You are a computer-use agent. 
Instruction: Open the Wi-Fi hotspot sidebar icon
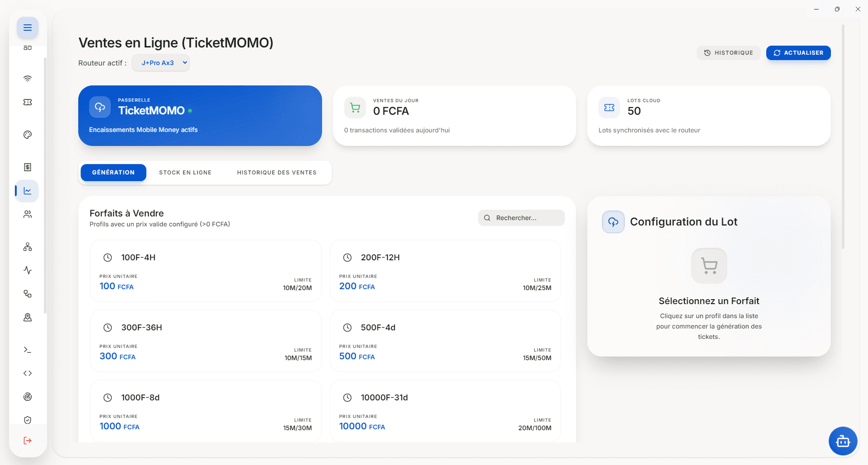pyautogui.click(x=28, y=79)
